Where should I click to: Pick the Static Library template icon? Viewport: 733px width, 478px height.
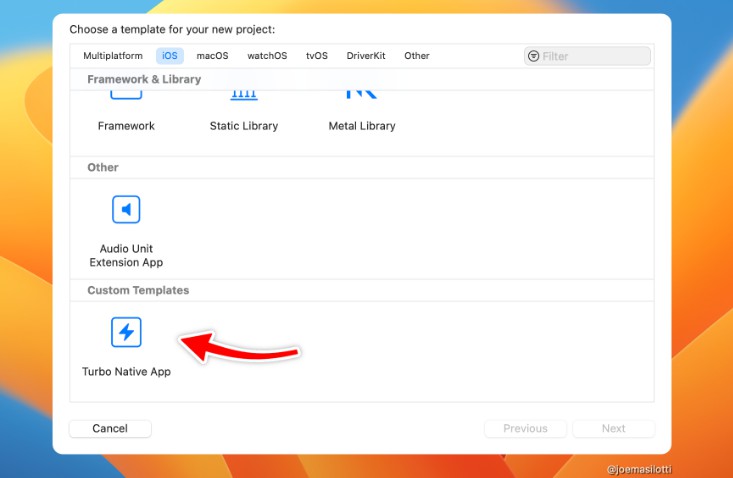(x=244, y=94)
